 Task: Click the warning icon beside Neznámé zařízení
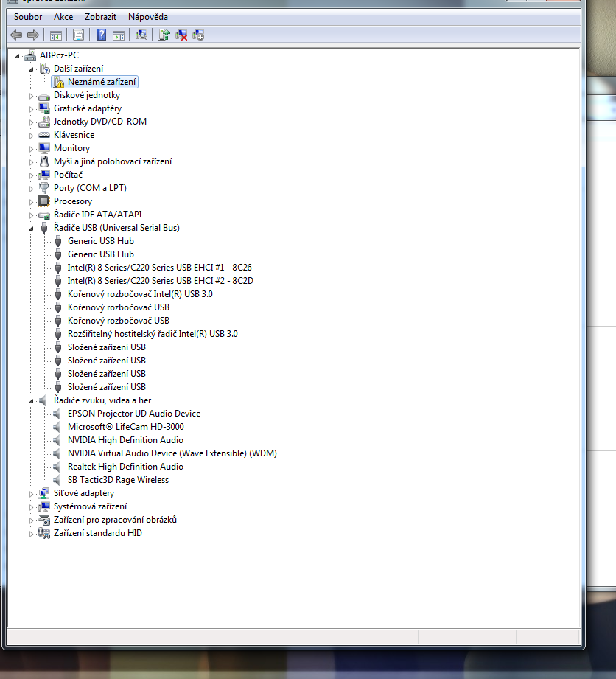(58, 83)
